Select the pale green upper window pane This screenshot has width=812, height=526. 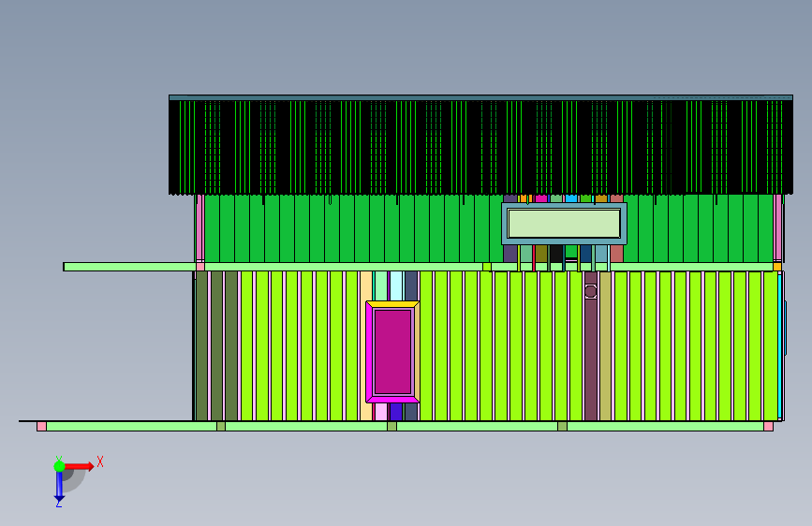pyautogui.click(x=564, y=224)
